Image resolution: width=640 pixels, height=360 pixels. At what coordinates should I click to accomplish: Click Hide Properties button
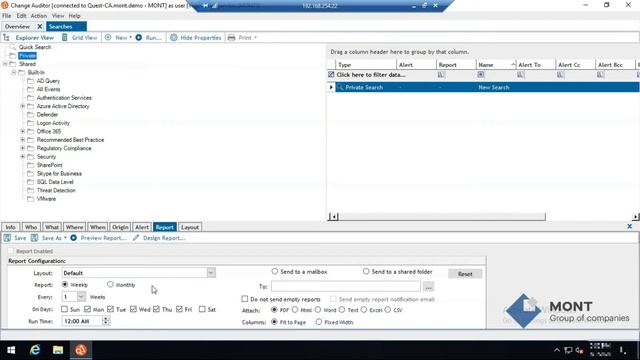click(x=196, y=38)
